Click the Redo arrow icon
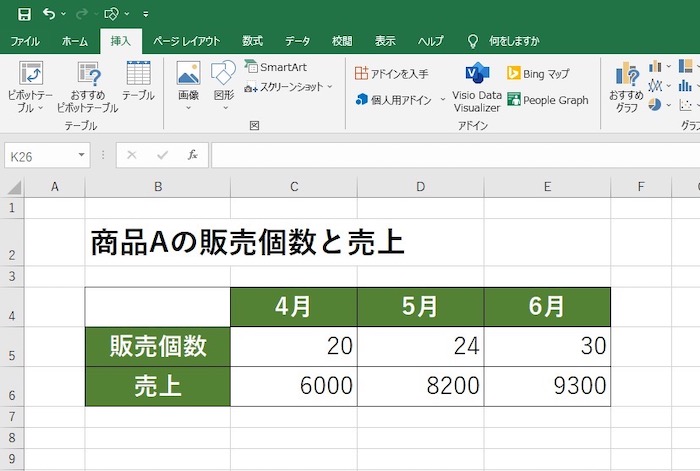Viewport: 700px width, 471px height. [x=82, y=14]
